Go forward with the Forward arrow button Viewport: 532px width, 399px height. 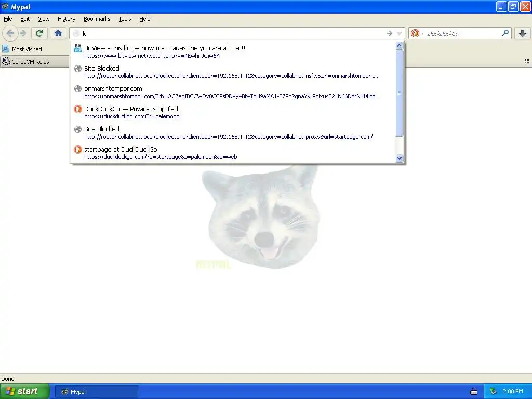point(23,33)
